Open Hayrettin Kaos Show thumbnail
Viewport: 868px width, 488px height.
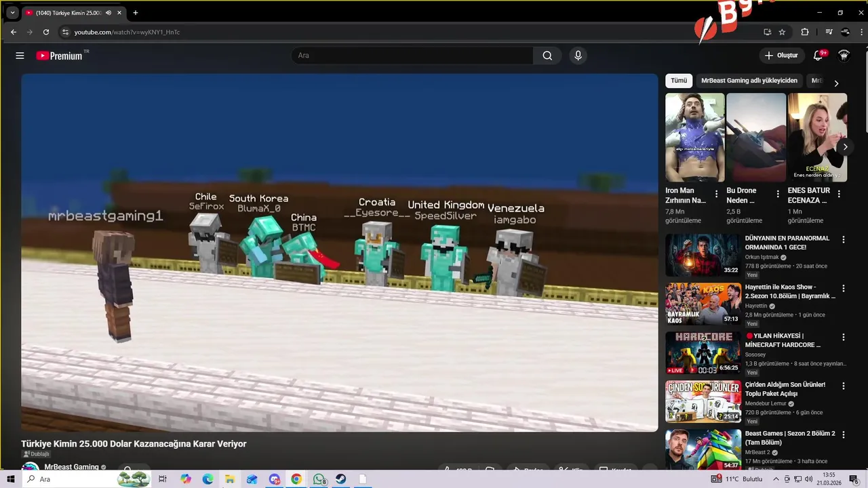click(x=703, y=304)
